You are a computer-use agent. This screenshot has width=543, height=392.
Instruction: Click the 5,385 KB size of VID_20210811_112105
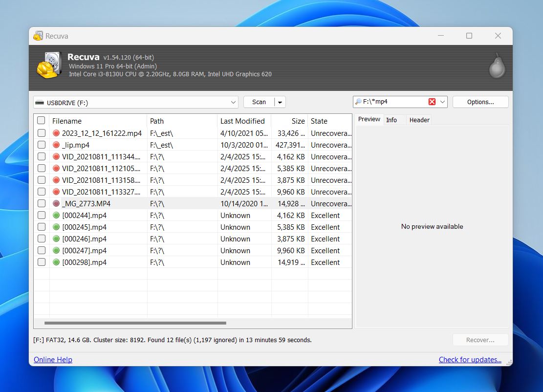tap(291, 169)
